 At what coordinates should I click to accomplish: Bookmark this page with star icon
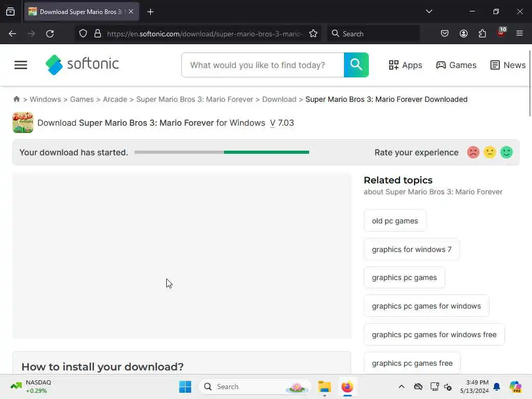pyautogui.click(x=313, y=34)
